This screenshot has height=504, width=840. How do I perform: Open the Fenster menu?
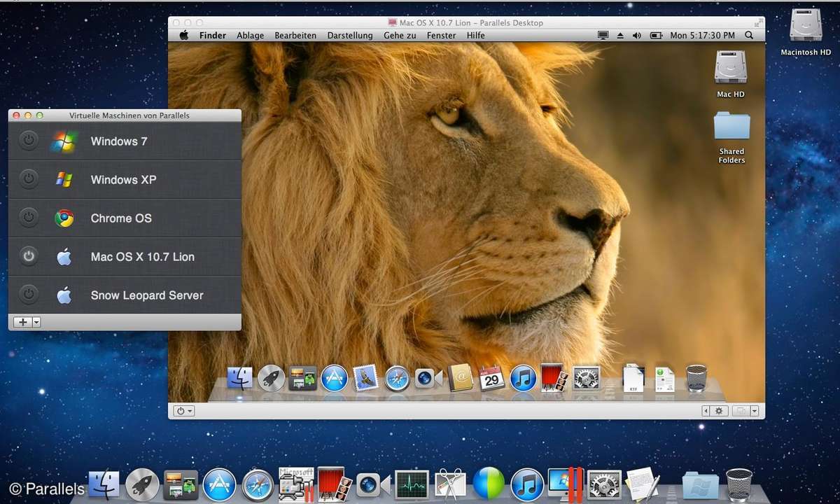441,35
